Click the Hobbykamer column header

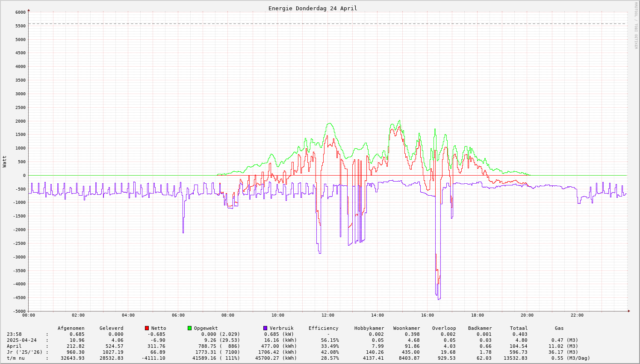tap(369, 328)
